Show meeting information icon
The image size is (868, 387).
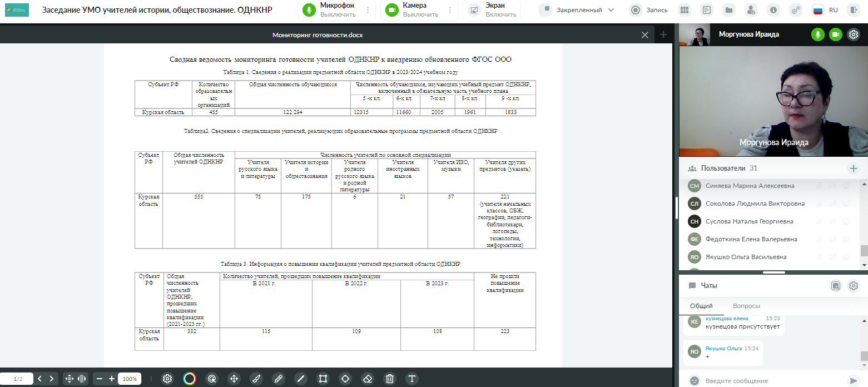[773, 10]
